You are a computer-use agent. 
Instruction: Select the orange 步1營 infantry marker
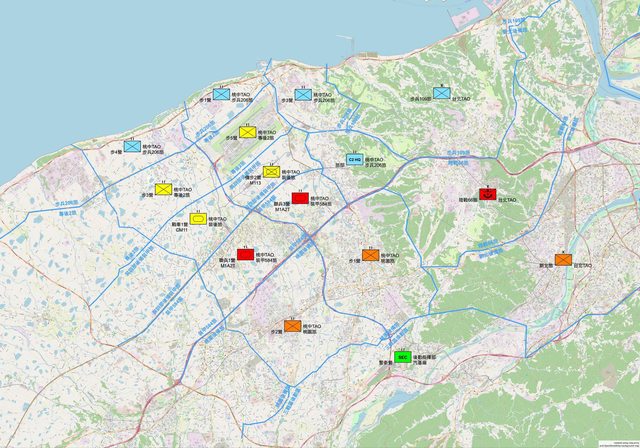coord(371,255)
